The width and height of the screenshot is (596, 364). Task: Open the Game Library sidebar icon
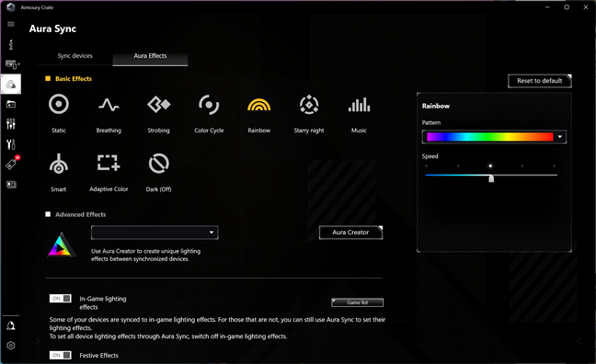(11, 104)
